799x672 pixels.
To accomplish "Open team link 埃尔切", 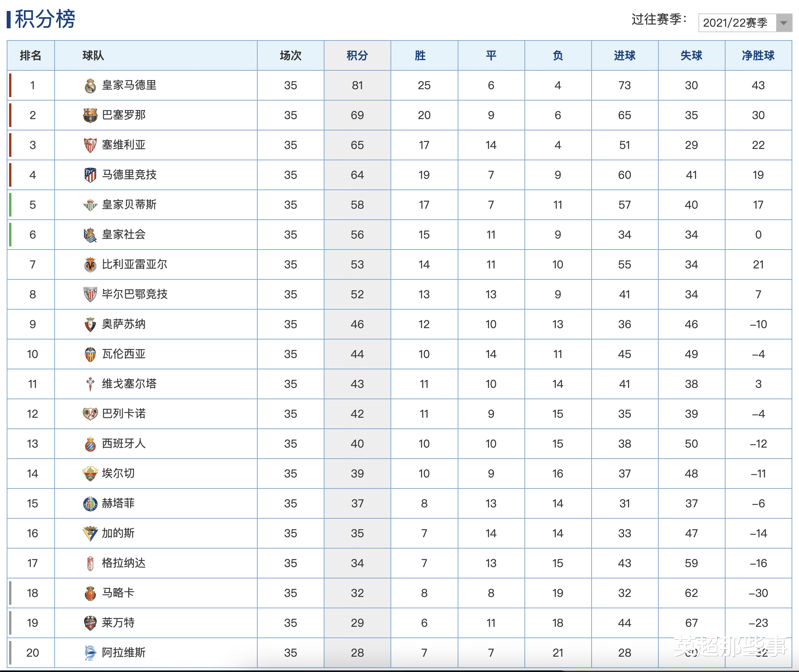I will click(118, 474).
